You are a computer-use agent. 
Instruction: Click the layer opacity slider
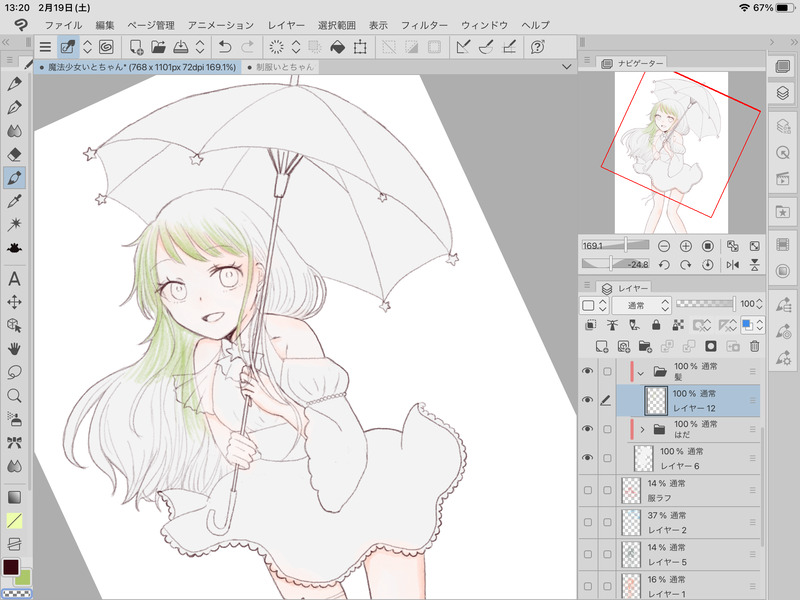click(703, 304)
